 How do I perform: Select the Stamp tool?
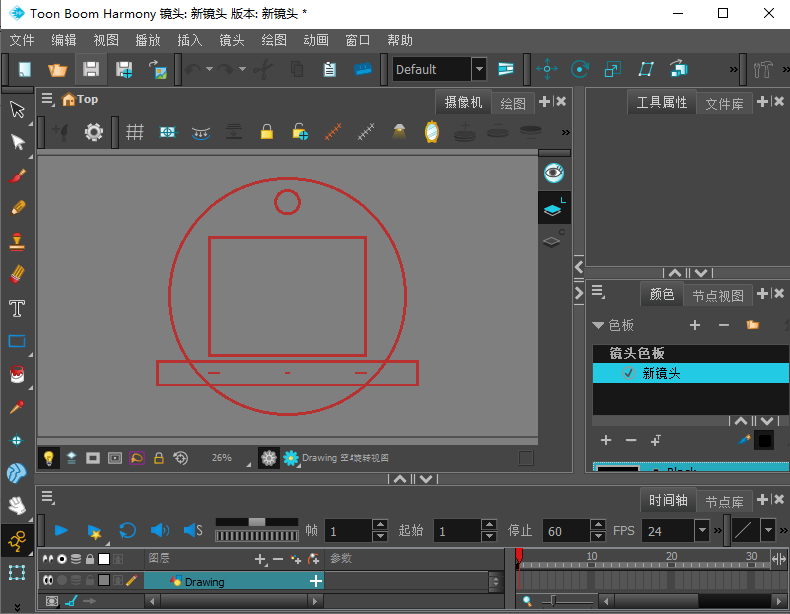pyautogui.click(x=17, y=241)
